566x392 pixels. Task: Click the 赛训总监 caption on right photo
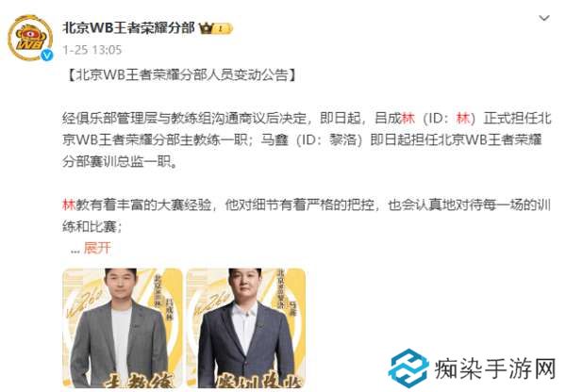pyautogui.click(x=258, y=382)
